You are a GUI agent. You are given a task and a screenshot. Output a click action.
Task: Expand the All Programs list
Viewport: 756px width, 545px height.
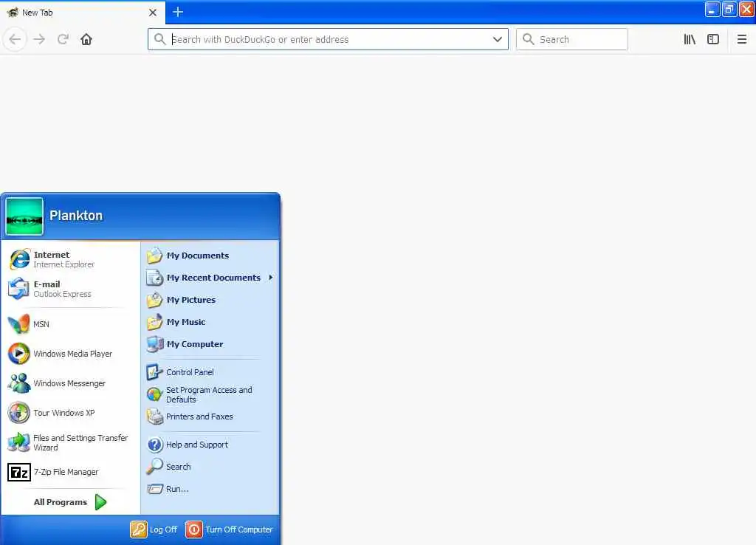pos(70,502)
